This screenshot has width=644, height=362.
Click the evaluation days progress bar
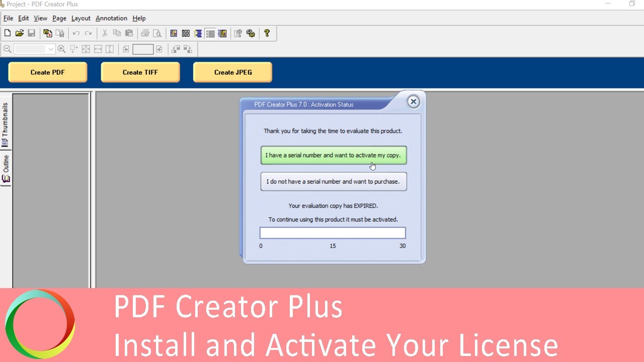[333, 233]
